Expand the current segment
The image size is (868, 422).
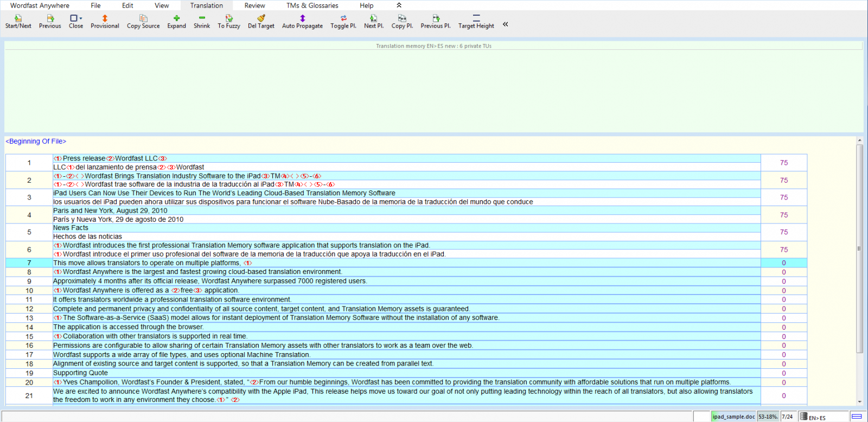coord(176,22)
